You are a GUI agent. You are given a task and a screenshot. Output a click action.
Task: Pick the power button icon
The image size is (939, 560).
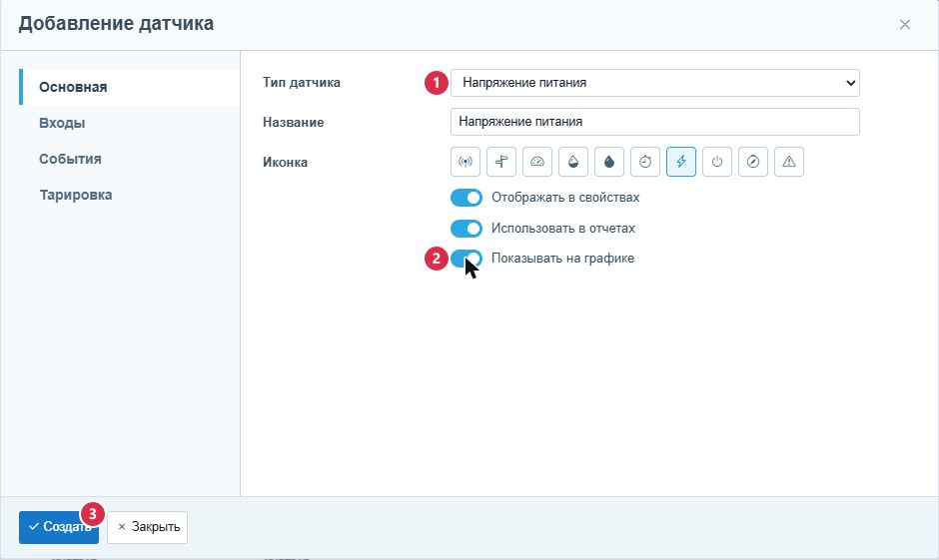717,162
